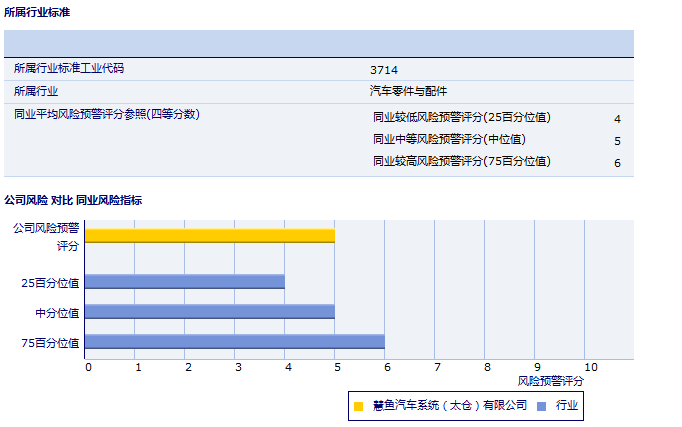Click the 慧鱼汽车系统（太仓）有限公司 legend label
This screenshot has width=682, height=427.
point(449,406)
